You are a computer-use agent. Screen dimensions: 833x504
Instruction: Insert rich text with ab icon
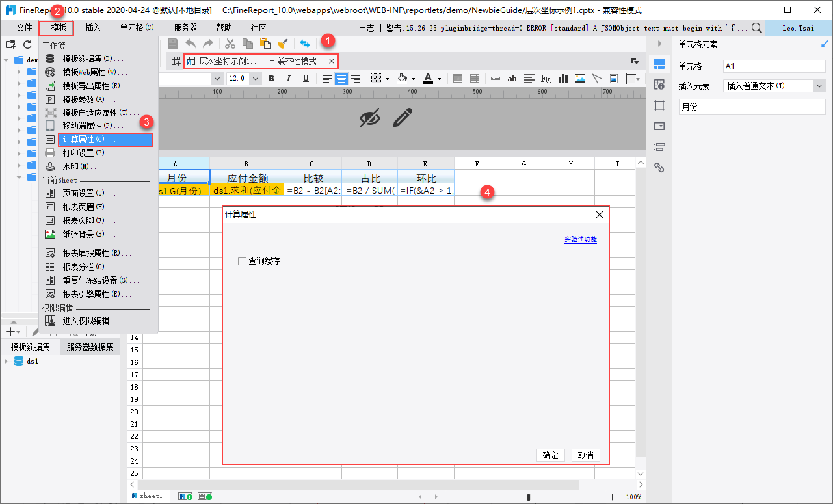(x=512, y=79)
